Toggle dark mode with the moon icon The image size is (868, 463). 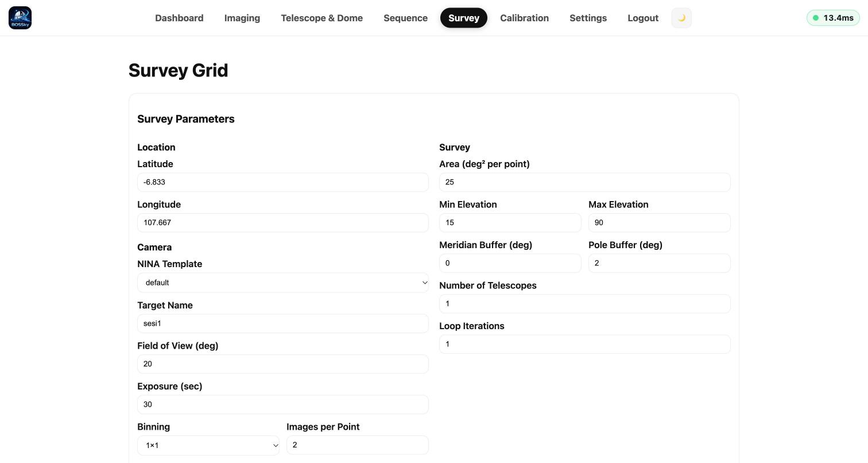point(681,18)
